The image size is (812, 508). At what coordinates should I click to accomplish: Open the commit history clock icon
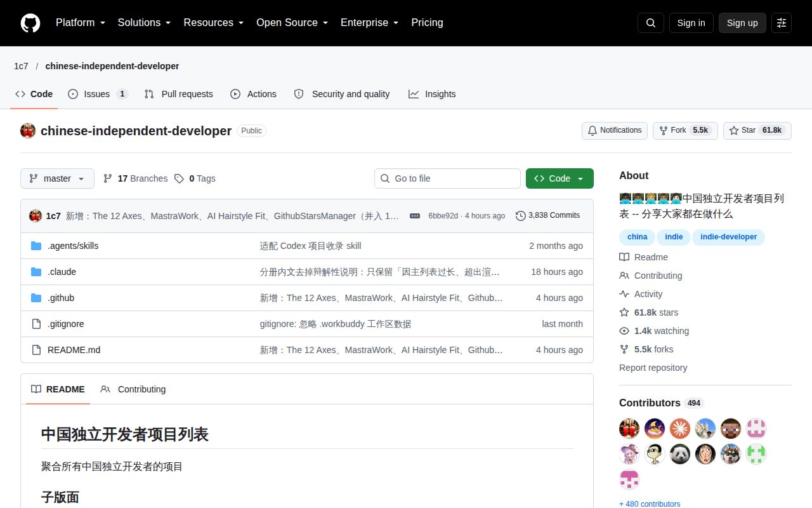coord(521,216)
